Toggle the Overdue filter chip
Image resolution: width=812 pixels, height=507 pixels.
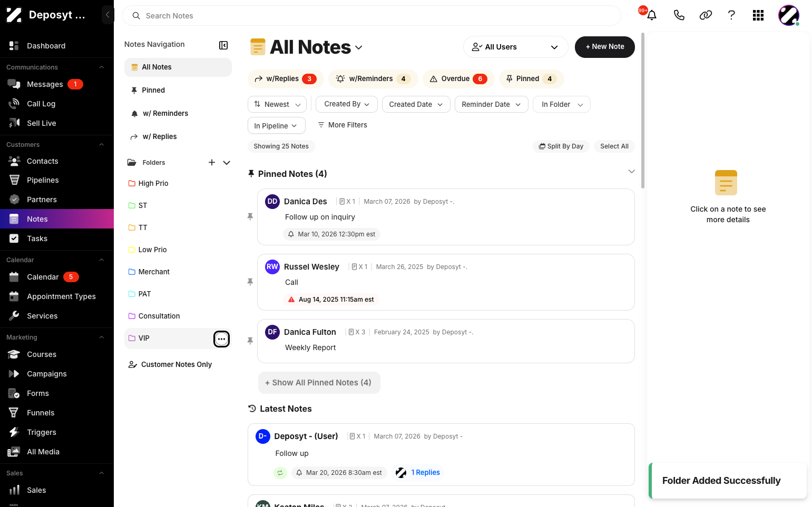click(458, 79)
